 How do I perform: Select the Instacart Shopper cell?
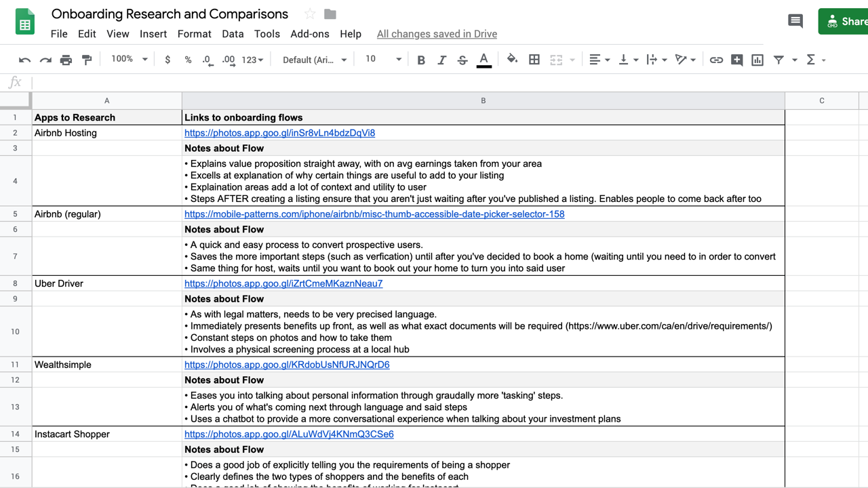click(106, 434)
